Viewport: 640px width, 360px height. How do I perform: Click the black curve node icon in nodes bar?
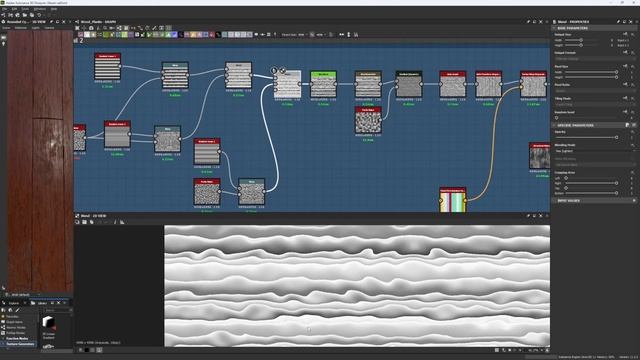point(218,35)
